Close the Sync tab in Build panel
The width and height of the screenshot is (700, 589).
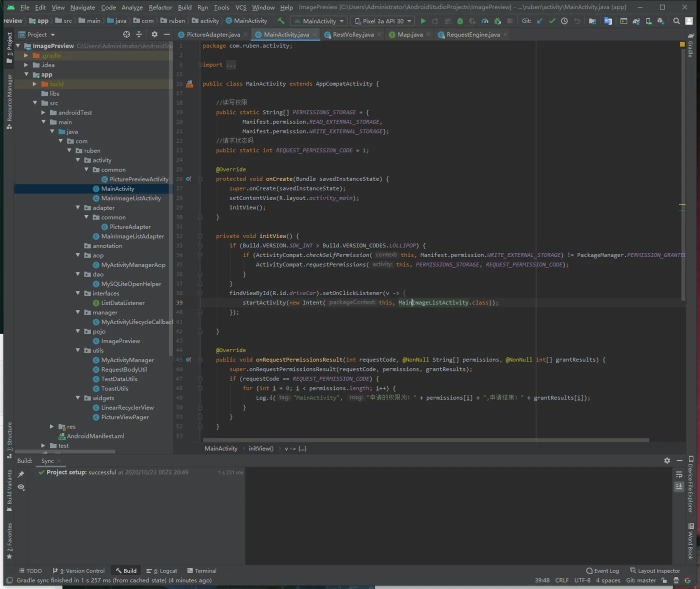(x=59, y=461)
